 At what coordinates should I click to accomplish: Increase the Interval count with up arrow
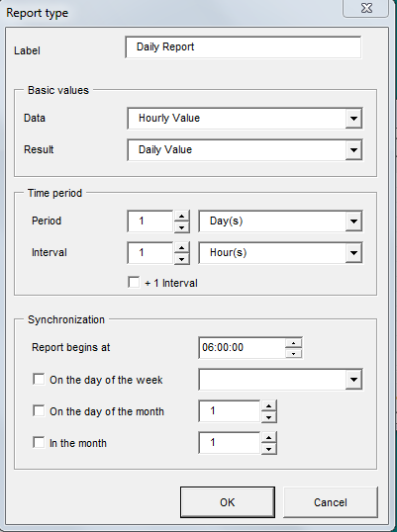[182, 247]
